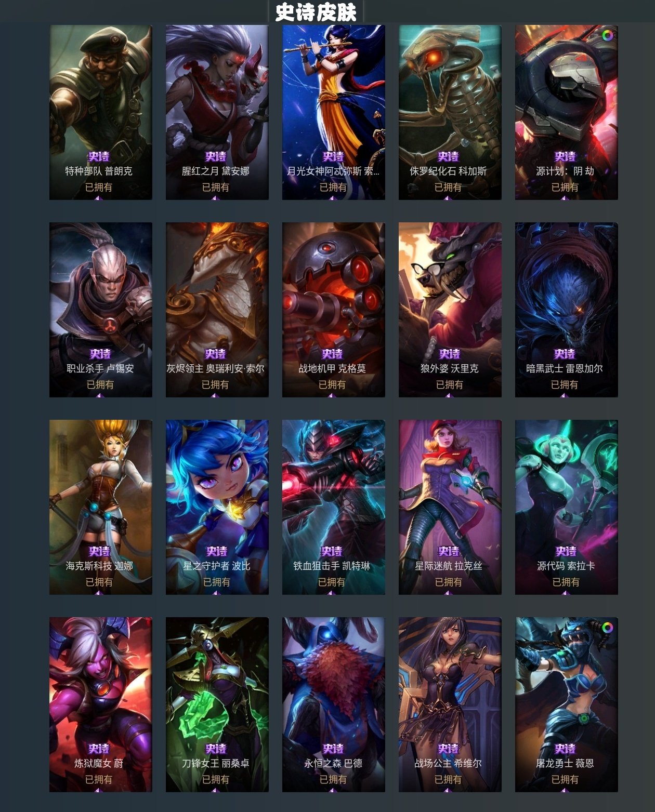Click the purple gem icon below 腥红之月 黛安娜

(215, 198)
